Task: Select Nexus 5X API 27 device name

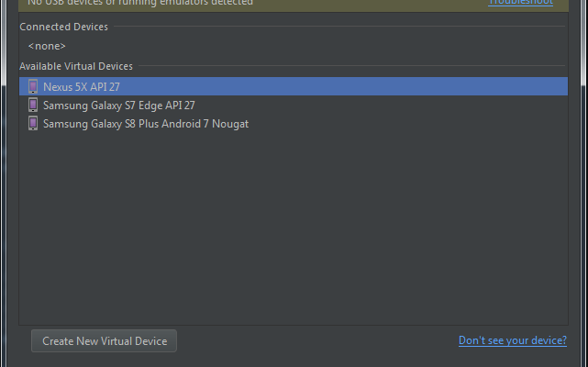Action: click(x=82, y=86)
